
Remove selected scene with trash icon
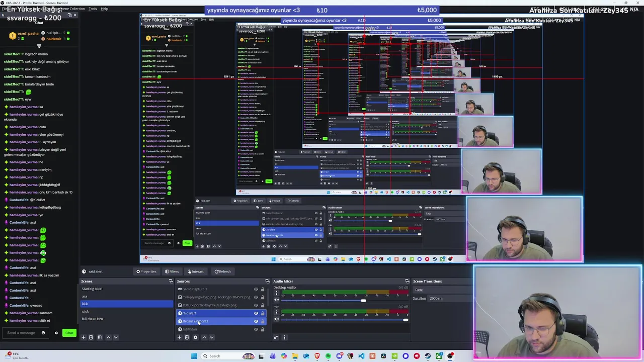(x=91, y=337)
